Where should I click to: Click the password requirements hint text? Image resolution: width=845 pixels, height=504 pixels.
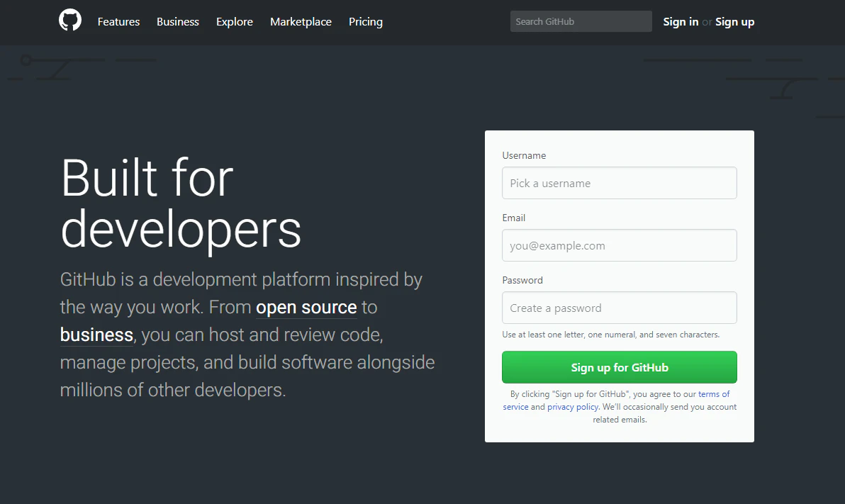610,335
